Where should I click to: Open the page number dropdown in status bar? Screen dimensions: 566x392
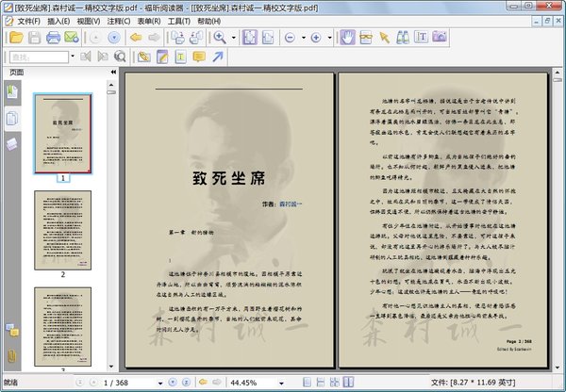pyautogui.click(x=160, y=383)
